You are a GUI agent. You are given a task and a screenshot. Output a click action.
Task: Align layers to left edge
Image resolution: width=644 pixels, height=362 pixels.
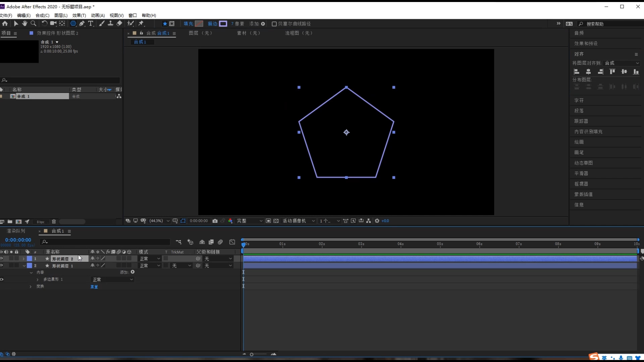click(577, 72)
